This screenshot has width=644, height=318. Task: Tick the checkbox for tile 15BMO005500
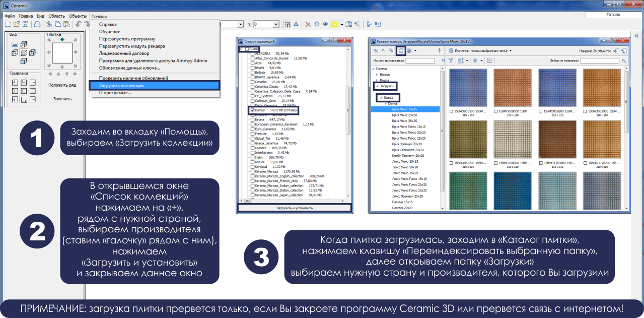452,111
